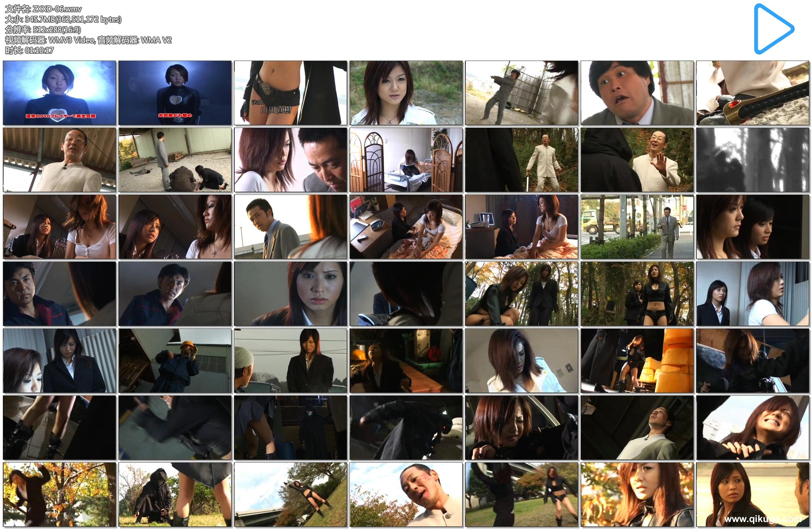
Task: Open thumbnail with man in white knit cap
Action: (290, 361)
